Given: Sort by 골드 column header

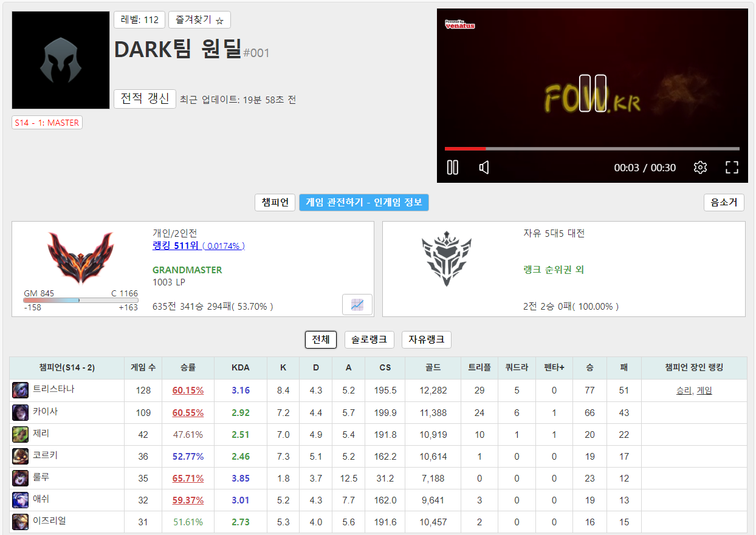Looking at the screenshot, I should tap(433, 368).
